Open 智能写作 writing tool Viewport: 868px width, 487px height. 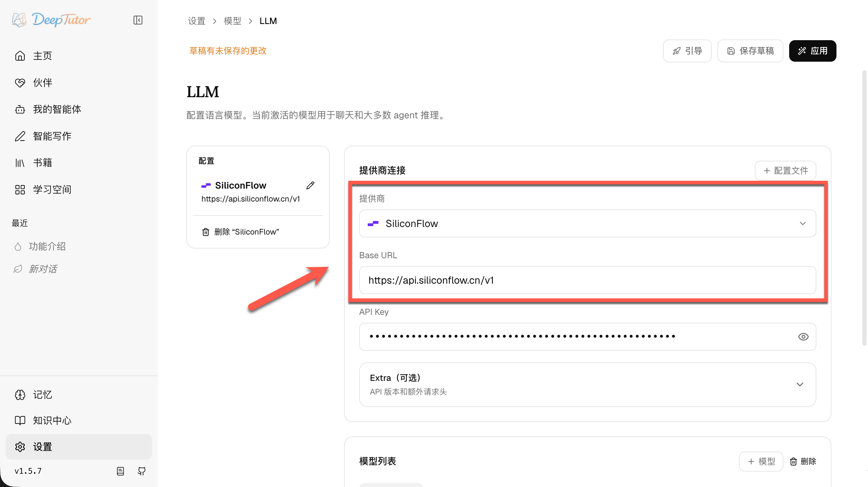[79, 136]
